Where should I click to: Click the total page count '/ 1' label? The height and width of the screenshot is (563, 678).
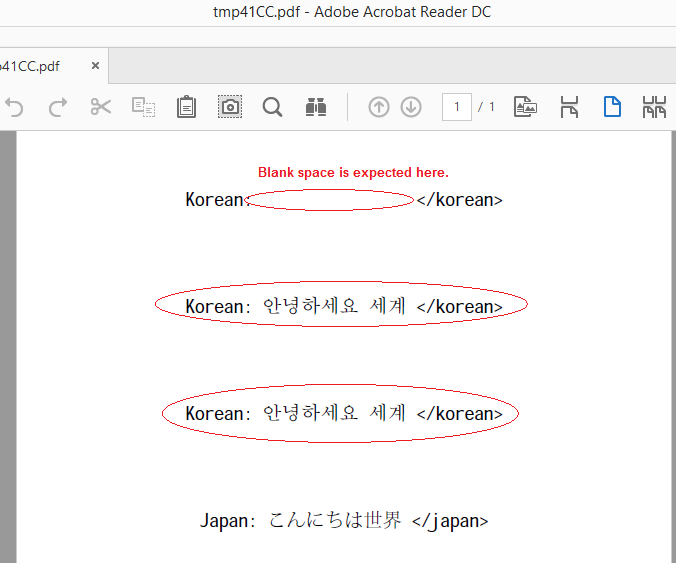coord(486,107)
